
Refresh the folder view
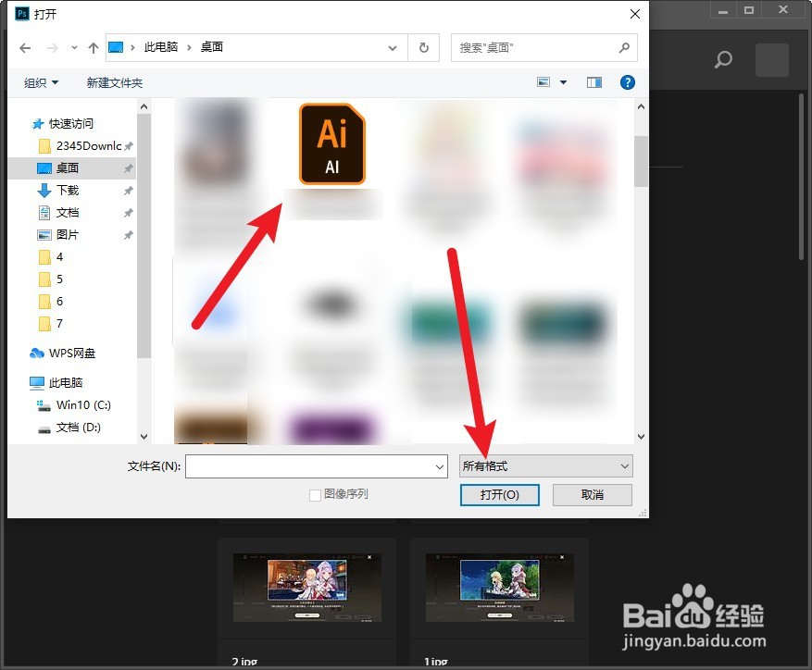[x=424, y=47]
